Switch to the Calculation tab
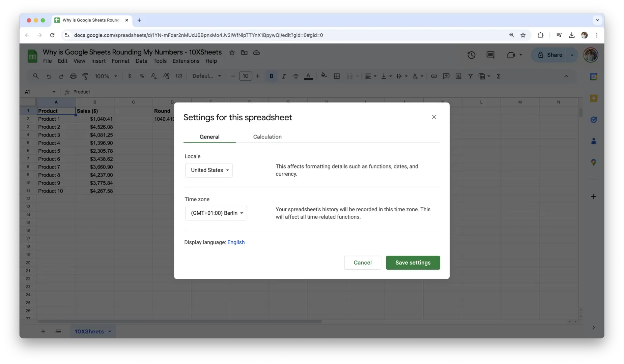The image size is (624, 364). pyautogui.click(x=267, y=137)
